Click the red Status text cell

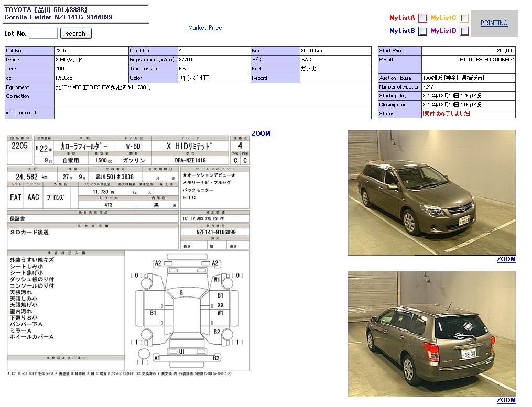pyautogui.click(x=468, y=114)
